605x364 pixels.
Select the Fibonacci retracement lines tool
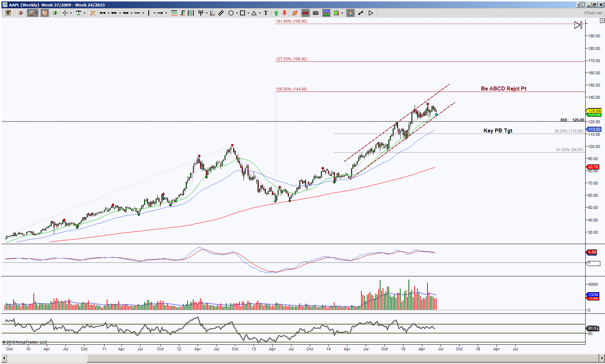pos(174,13)
